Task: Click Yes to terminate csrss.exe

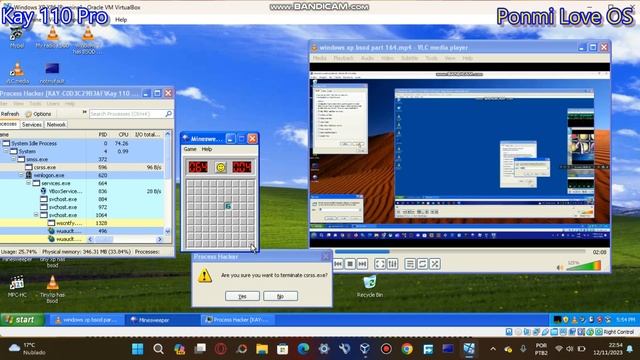Action: pos(242,296)
